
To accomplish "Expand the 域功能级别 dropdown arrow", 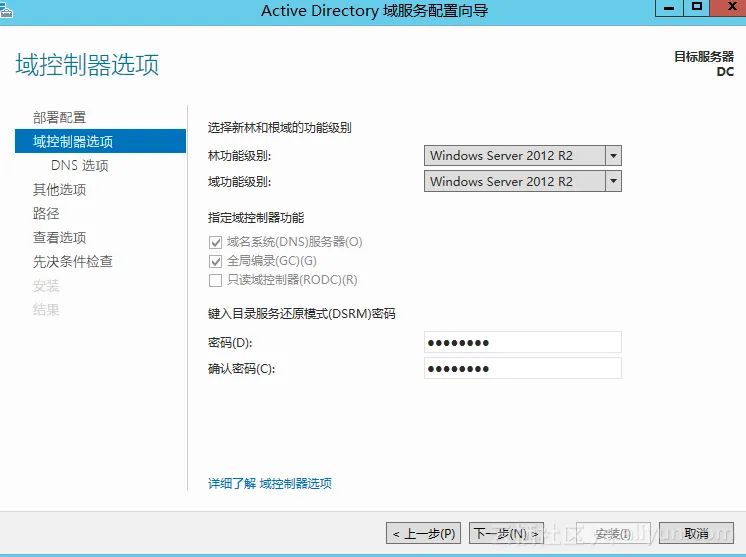I will (613, 181).
